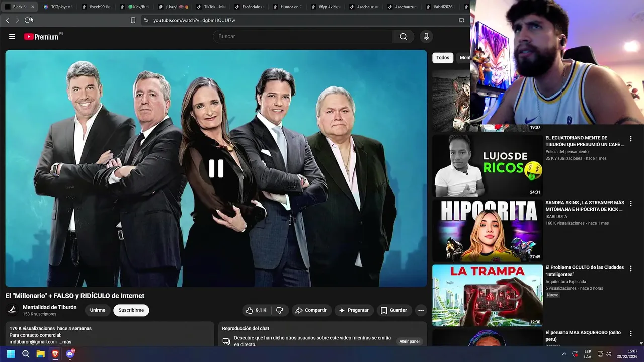Open Mentalidad de Tiburón channel avatar
Image resolution: width=644 pixels, height=362 pixels.
[x=12, y=310]
